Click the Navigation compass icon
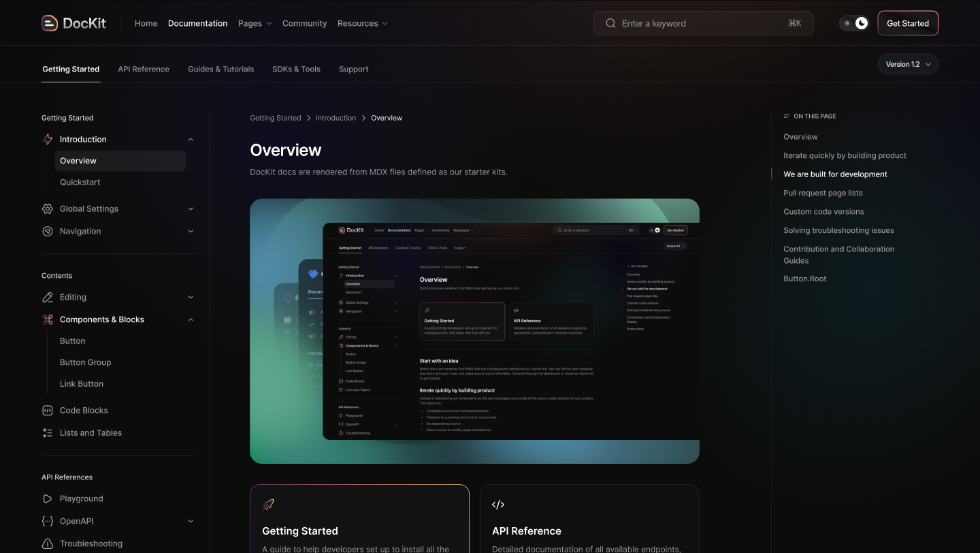The width and height of the screenshot is (980, 553). pos(47,231)
